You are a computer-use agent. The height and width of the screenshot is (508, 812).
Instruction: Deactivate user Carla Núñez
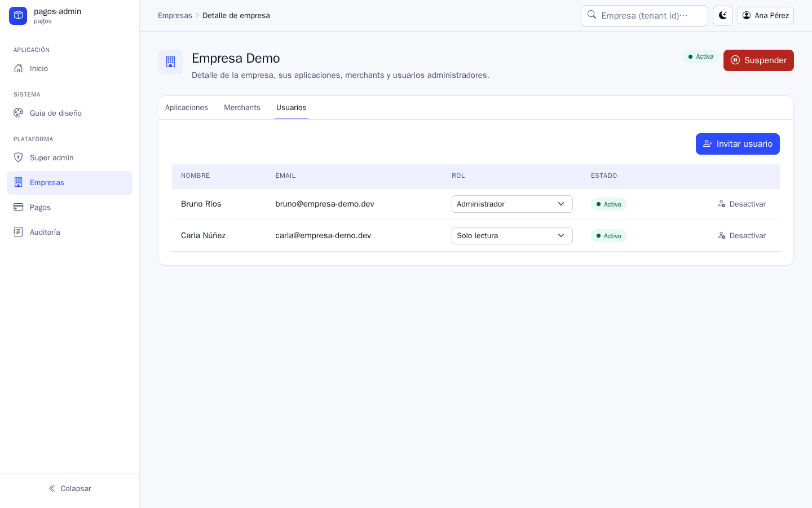(x=742, y=235)
